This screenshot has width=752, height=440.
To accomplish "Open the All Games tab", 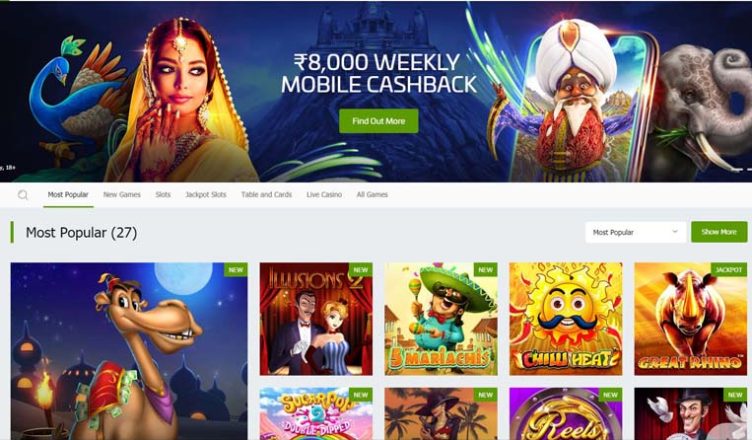I will [372, 194].
